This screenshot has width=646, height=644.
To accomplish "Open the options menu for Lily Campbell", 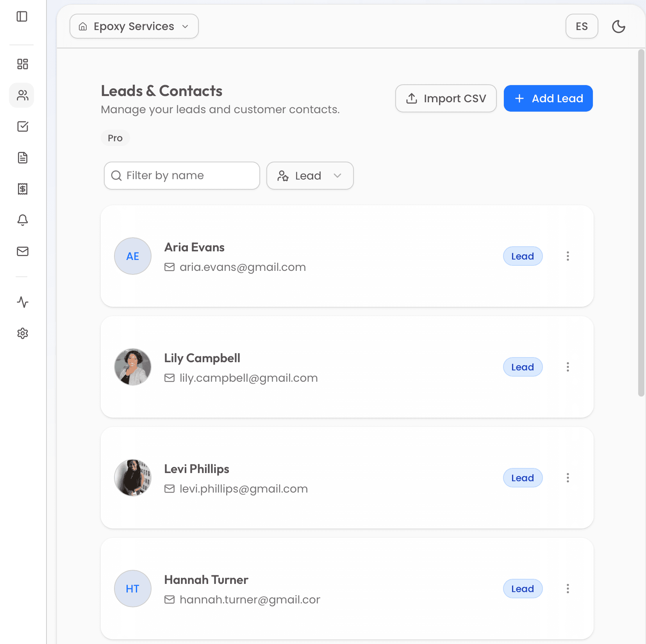I will (x=568, y=367).
